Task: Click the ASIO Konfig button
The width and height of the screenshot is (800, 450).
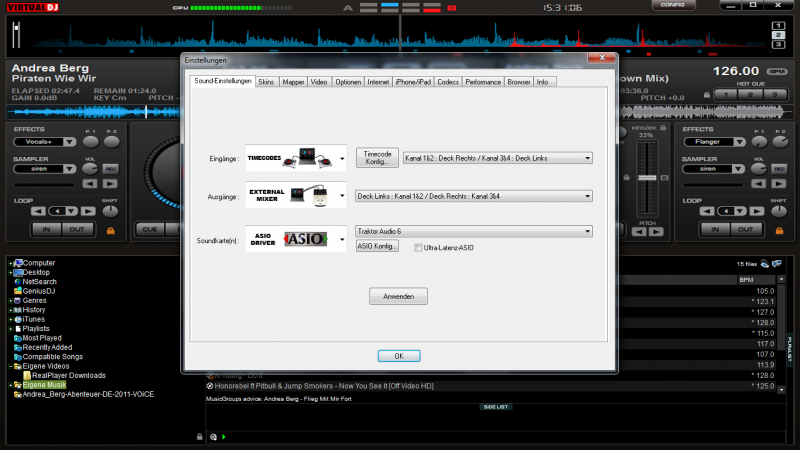Action: point(377,246)
